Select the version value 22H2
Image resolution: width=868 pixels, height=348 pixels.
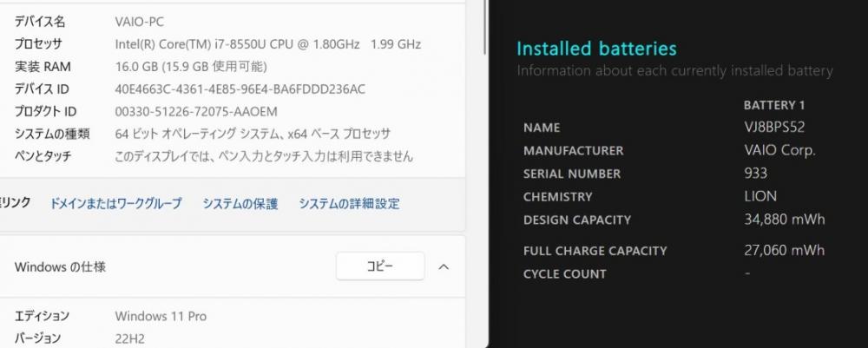(129, 338)
